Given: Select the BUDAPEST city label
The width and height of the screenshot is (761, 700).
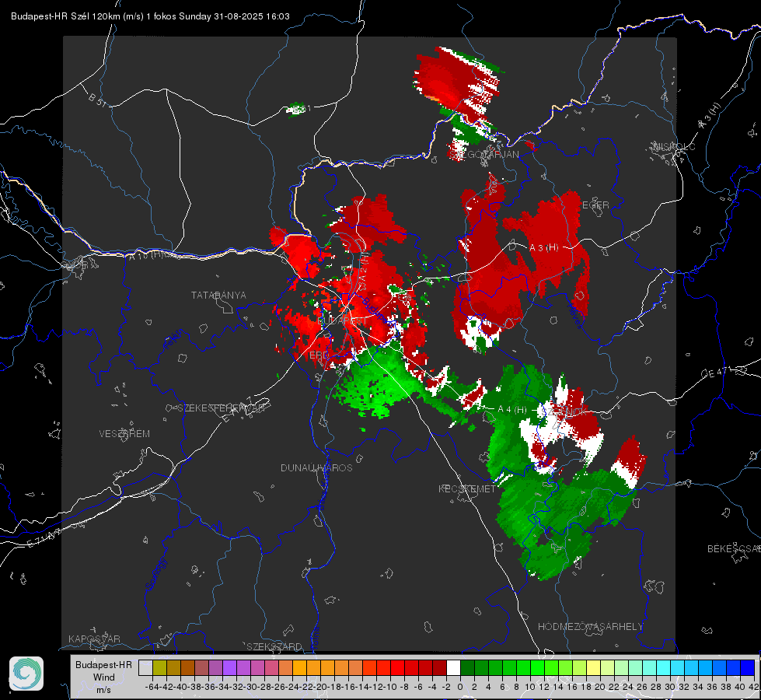Looking at the screenshot, I should (x=342, y=321).
